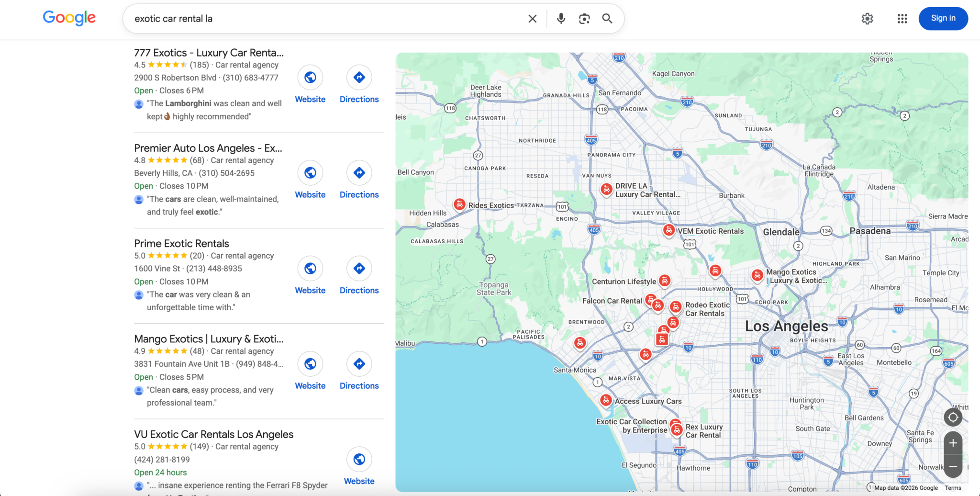The height and width of the screenshot is (496, 980).
Task: Click the Pasadena label on the map
Action: coord(870,231)
